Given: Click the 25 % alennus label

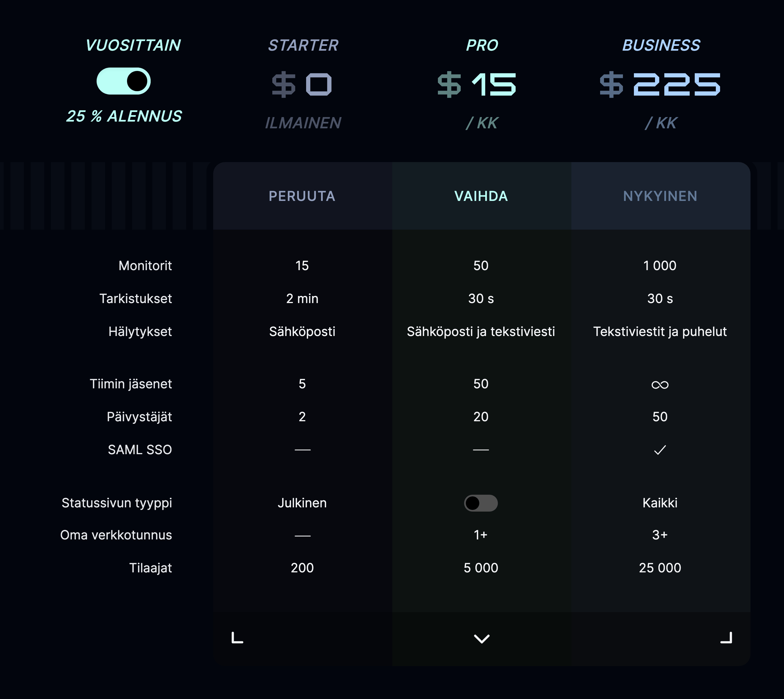Looking at the screenshot, I should pyautogui.click(x=124, y=116).
